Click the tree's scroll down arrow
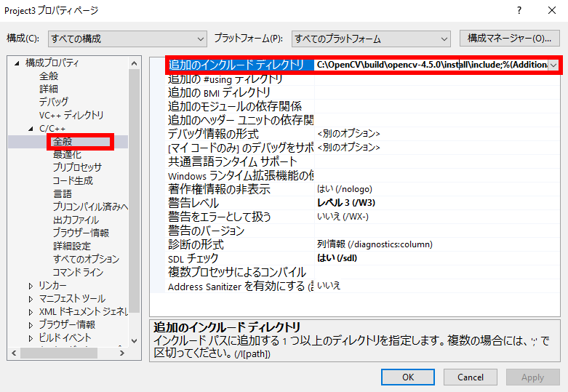The width and height of the screenshot is (568, 392). pos(134,340)
